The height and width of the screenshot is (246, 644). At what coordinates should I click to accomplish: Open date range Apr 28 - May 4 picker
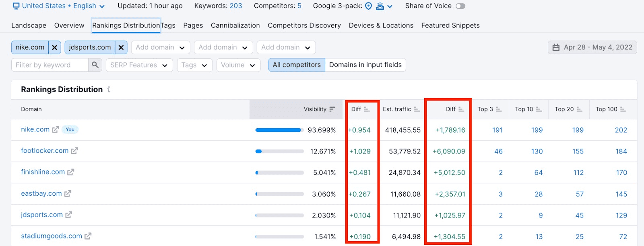(592, 47)
